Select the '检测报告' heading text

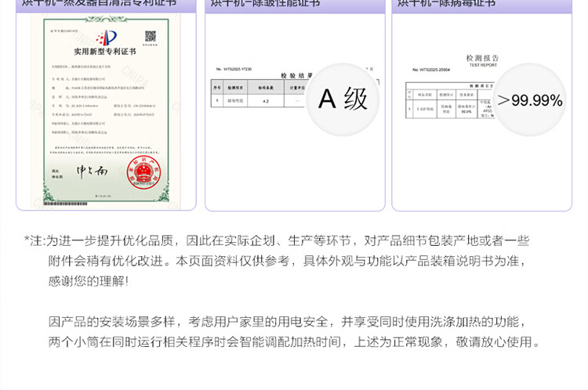(x=482, y=58)
